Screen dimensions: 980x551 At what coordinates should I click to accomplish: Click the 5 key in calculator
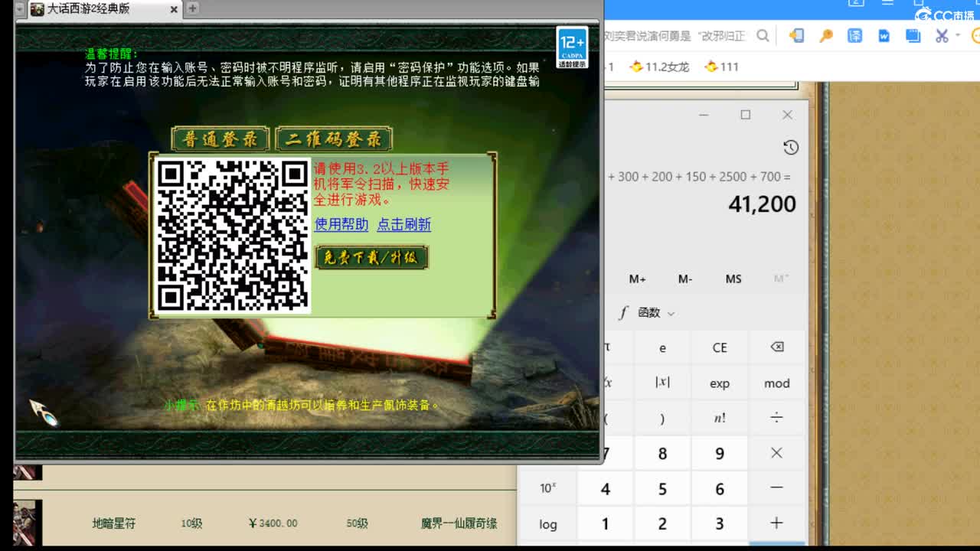coord(662,488)
